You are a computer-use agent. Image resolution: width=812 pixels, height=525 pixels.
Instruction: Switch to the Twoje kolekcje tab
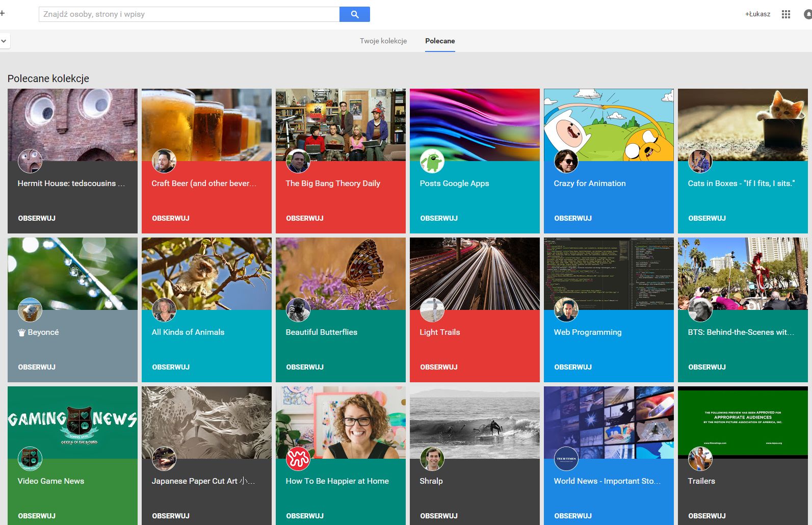click(383, 41)
